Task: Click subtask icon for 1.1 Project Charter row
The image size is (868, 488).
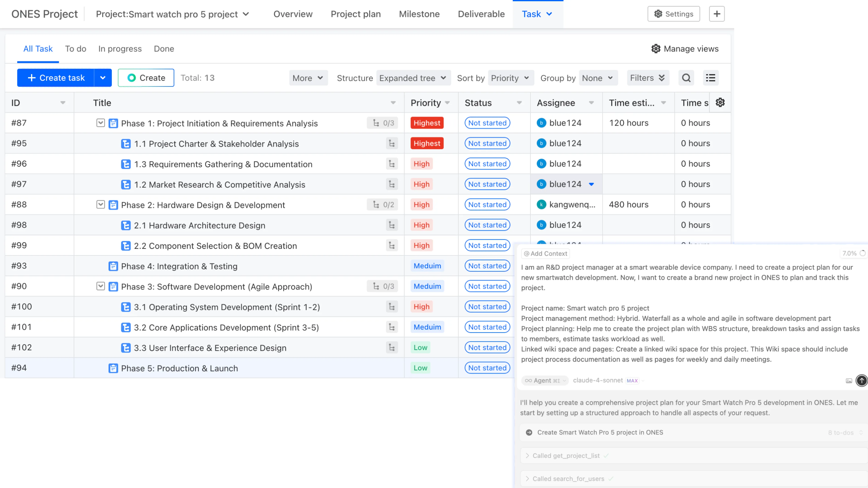Action: tap(392, 143)
